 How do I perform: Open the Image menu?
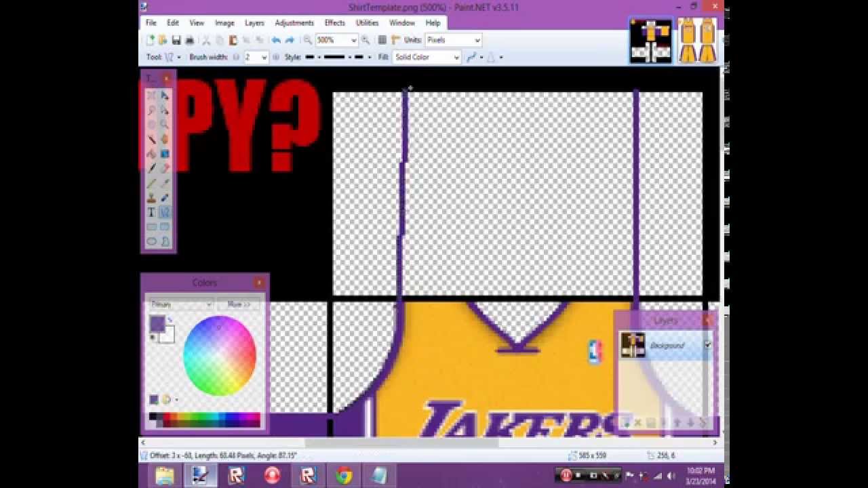tap(224, 22)
